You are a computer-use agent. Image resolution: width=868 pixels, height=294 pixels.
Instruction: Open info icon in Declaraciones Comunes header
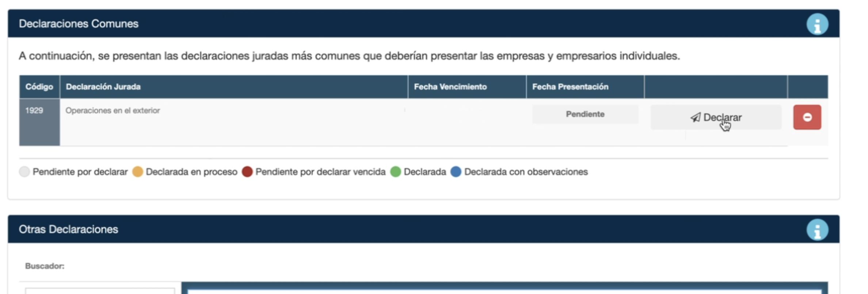pos(817,24)
